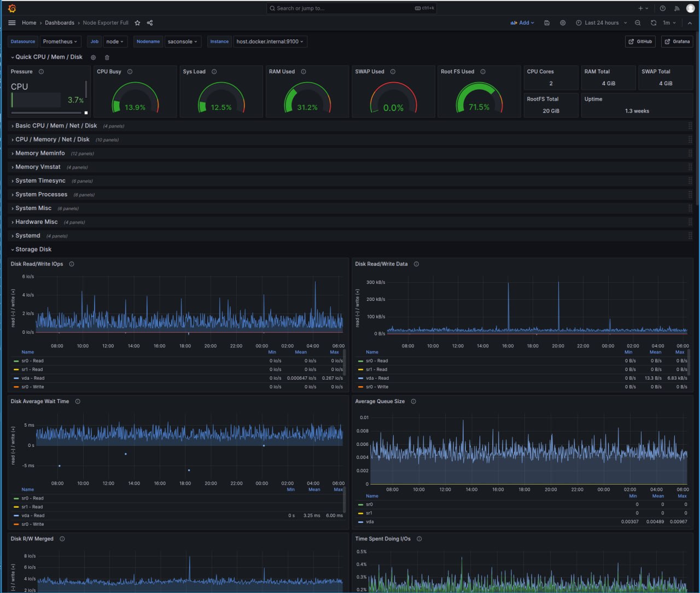The height and width of the screenshot is (593, 700).
Task: Collapse the Storage Disk row
Action: click(x=31, y=249)
